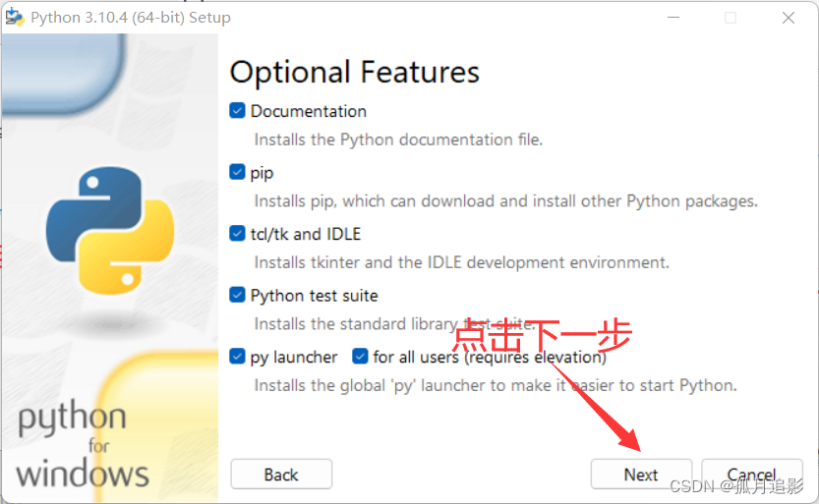This screenshot has height=504, width=819.
Task: Click the Optional Features heading
Action: 354,73
